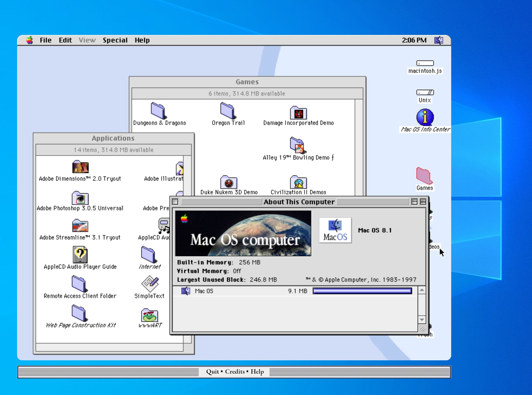Viewport: 532px width, 395px height.
Task: Select the WebART frog folder icon
Action: pos(150,315)
